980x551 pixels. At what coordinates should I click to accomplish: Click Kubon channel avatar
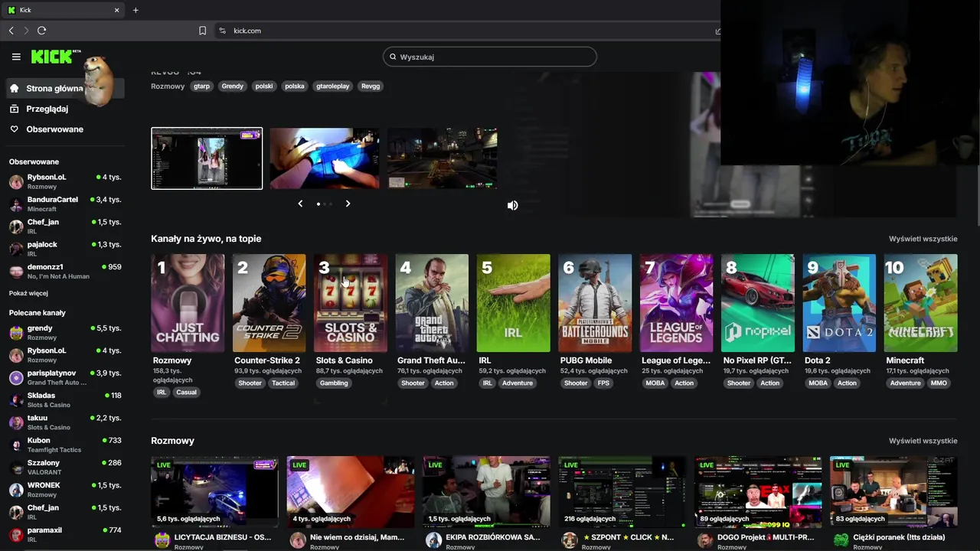(16, 445)
